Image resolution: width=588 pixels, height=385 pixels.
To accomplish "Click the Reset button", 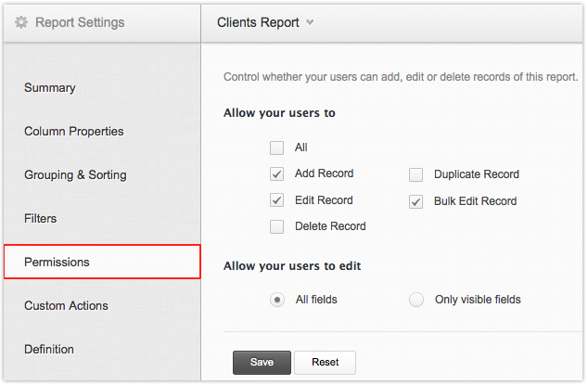I will [x=325, y=362].
